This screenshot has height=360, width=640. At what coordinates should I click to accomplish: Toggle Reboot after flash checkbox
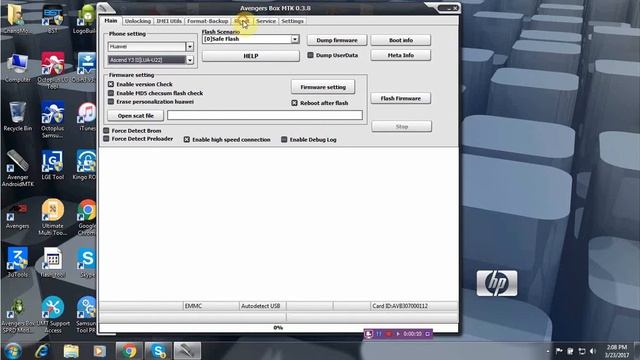click(x=294, y=103)
